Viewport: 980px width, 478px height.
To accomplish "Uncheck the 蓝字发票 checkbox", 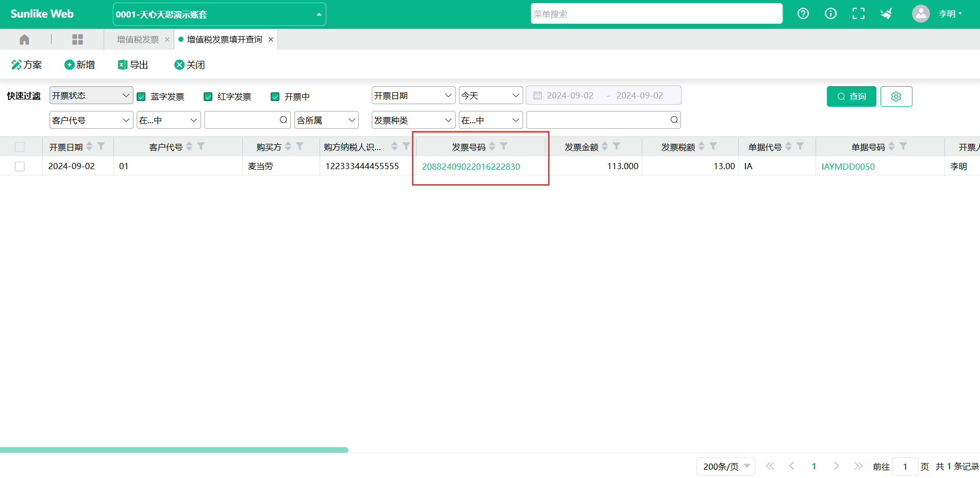I will [x=141, y=97].
